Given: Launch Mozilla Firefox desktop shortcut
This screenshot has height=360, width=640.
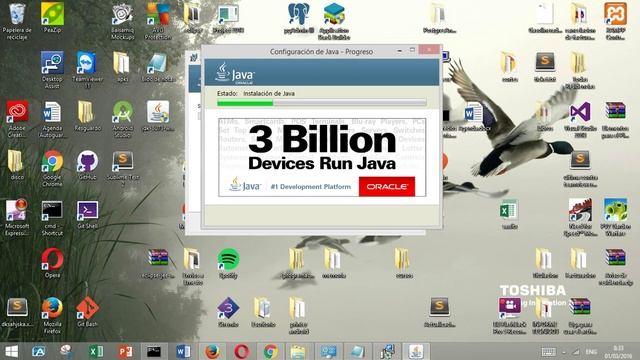Looking at the screenshot, I should [52, 315].
